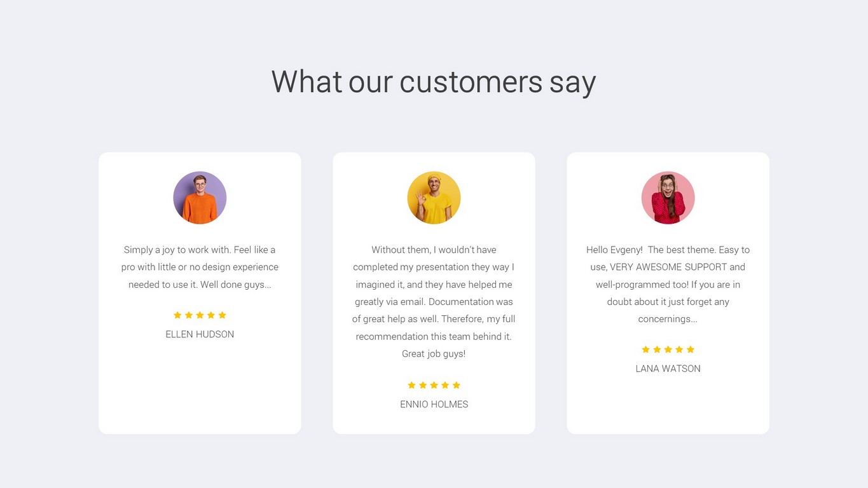
Task: Click the first star in Lana Watson's rating
Action: [645, 349]
